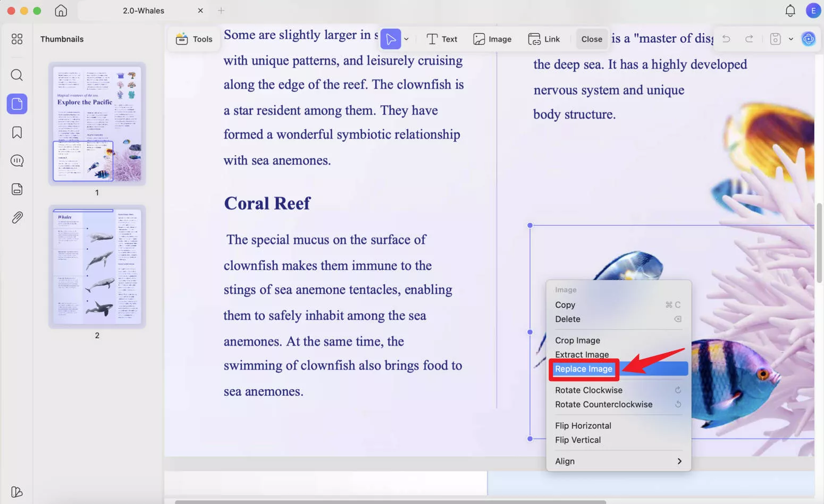The image size is (824, 504).
Task: Choose Replace Image in context menu
Action: point(619,369)
